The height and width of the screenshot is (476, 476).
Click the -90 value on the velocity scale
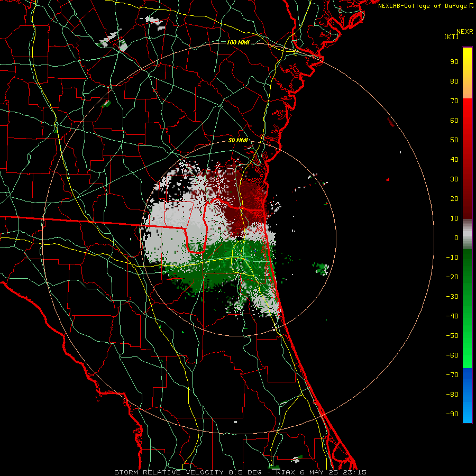point(452,414)
